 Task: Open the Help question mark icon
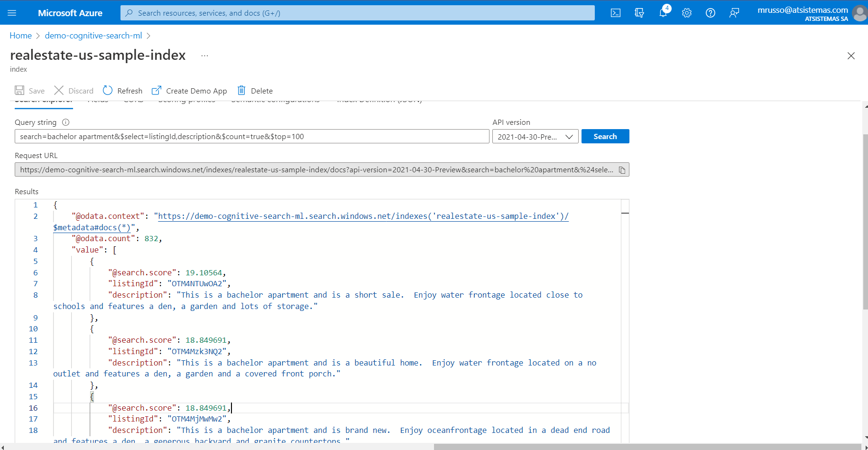tap(711, 13)
